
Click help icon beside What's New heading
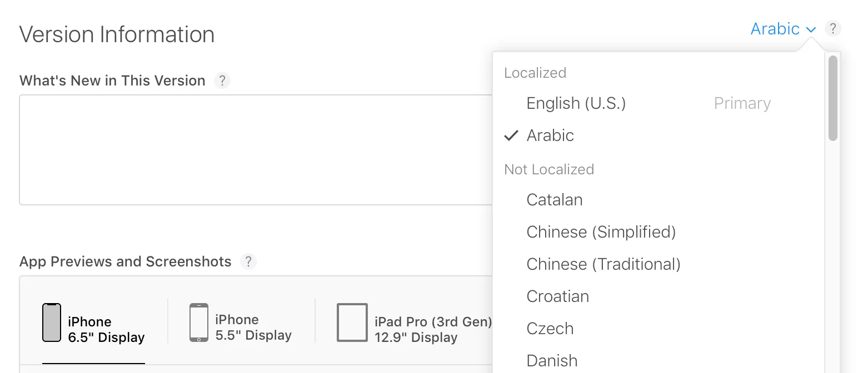(x=222, y=80)
